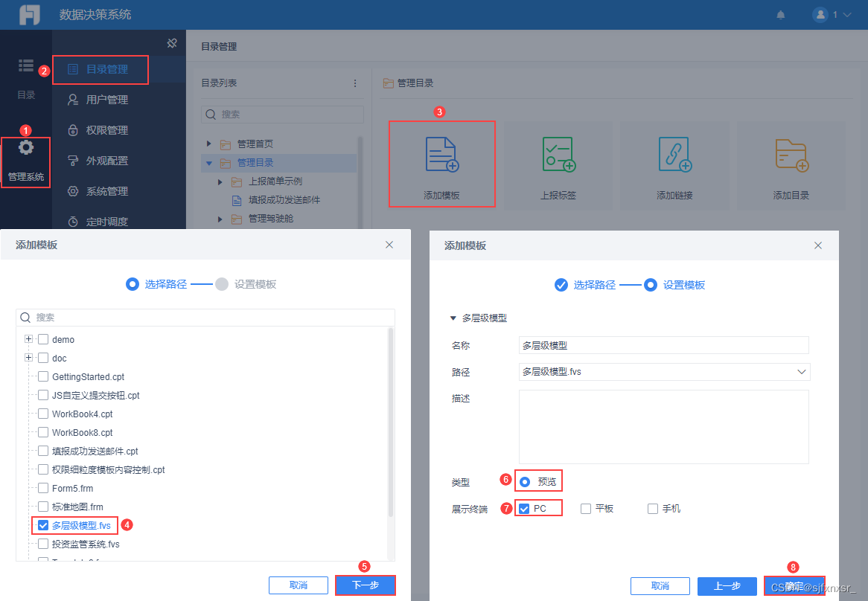The height and width of the screenshot is (601, 868).
Task: Click the 确定 confirm button
Action: tap(794, 585)
